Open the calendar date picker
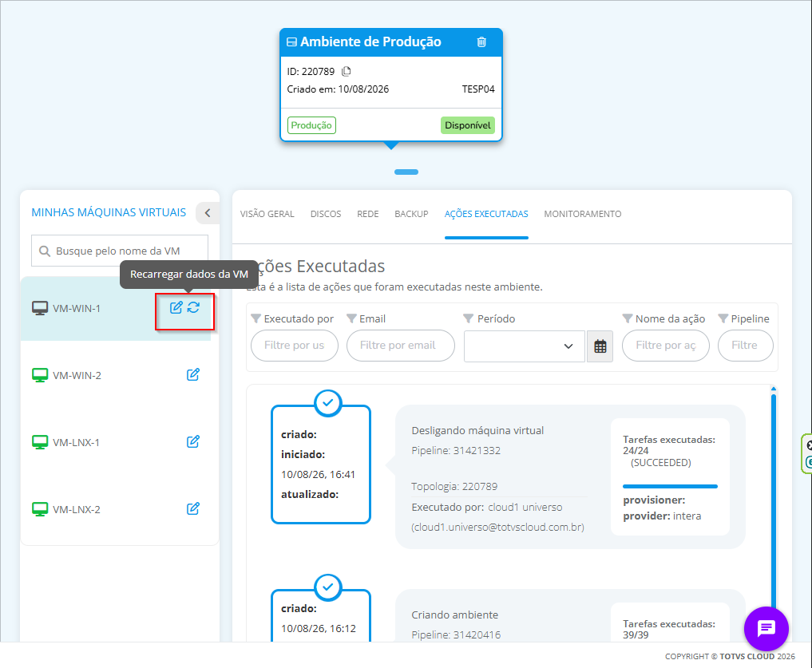The width and height of the screenshot is (812, 668). [x=600, y=346]
